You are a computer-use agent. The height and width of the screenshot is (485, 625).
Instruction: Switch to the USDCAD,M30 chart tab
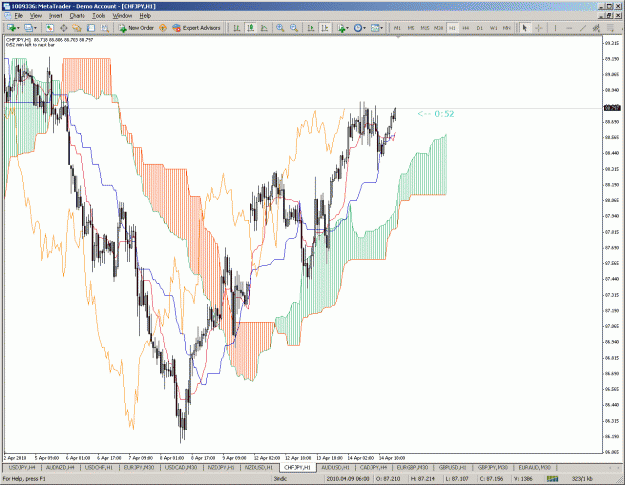coord(181,467)
